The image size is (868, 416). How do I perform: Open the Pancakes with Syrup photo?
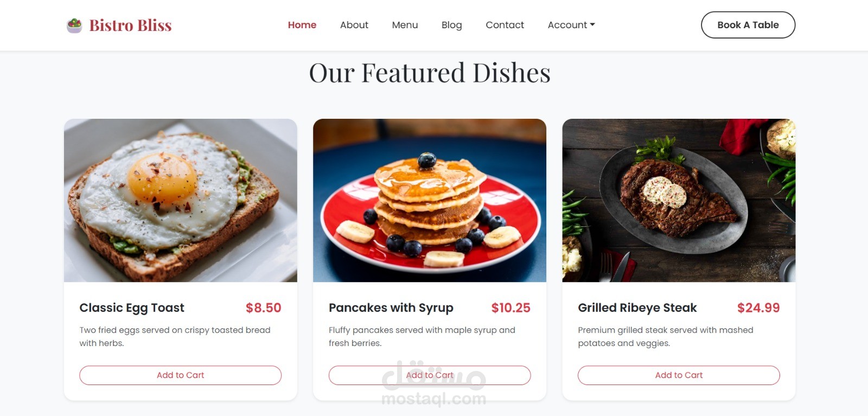pos(430,201)
